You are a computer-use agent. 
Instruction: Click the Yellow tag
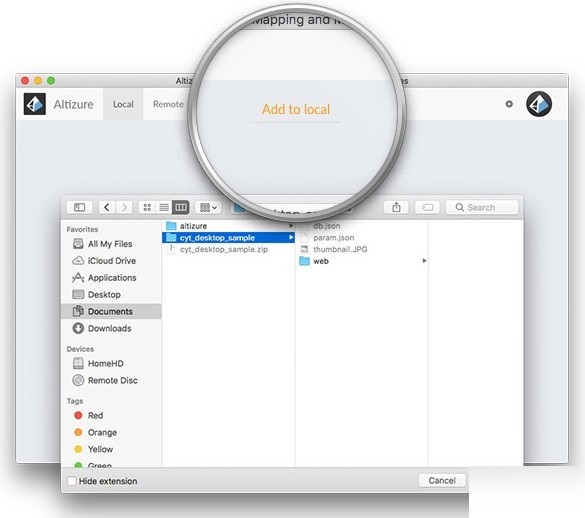click(x=111, y=449)
